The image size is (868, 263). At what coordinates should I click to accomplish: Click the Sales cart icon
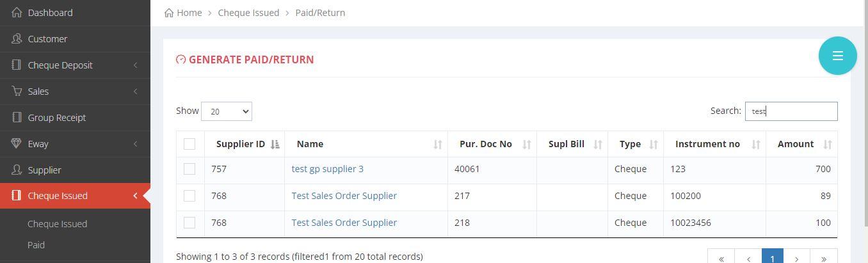pyautogui.click(x=17, y=92)
